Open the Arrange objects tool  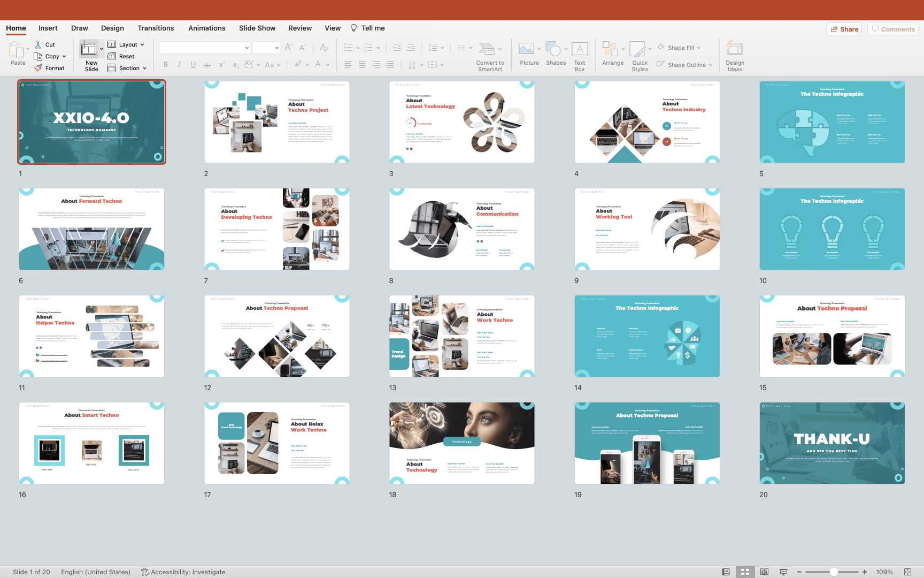[x=610, y=49]
